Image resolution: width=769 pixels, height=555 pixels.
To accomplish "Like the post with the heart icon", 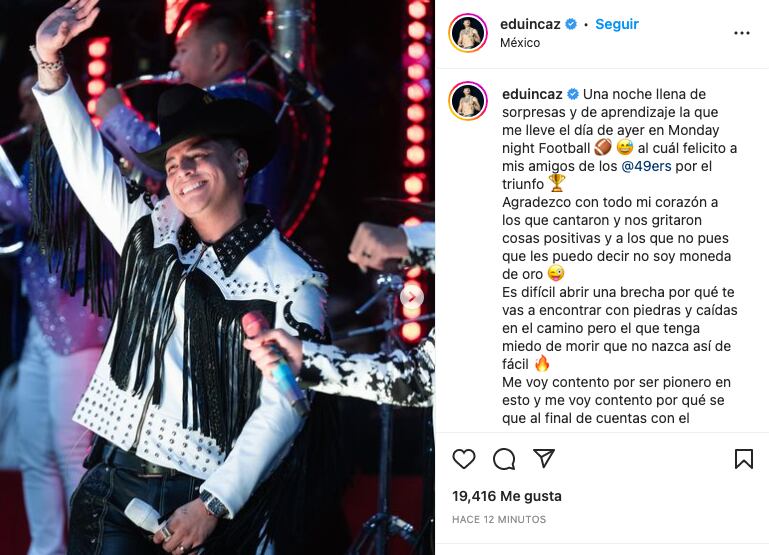I will [463, 459].
